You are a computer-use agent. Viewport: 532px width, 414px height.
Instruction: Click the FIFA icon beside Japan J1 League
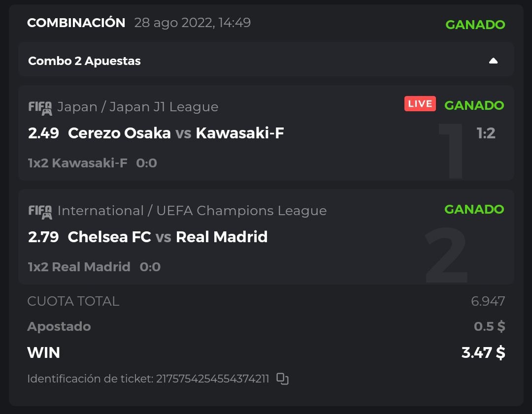(x=40, y=107)
